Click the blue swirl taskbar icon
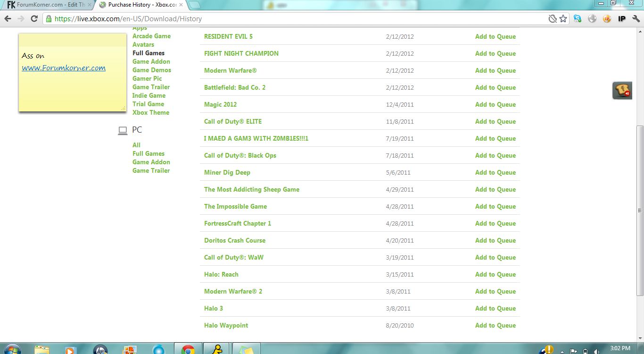 [x=159, y=350]
